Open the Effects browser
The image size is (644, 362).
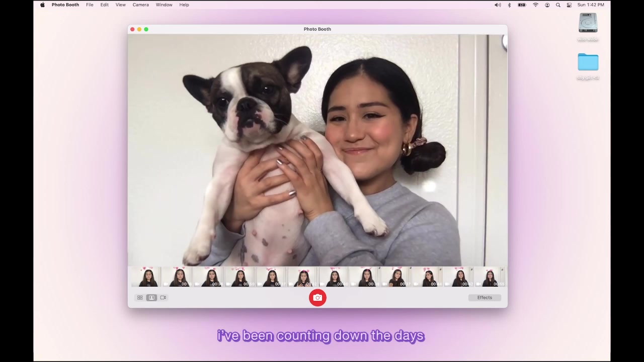pos(485,298)
